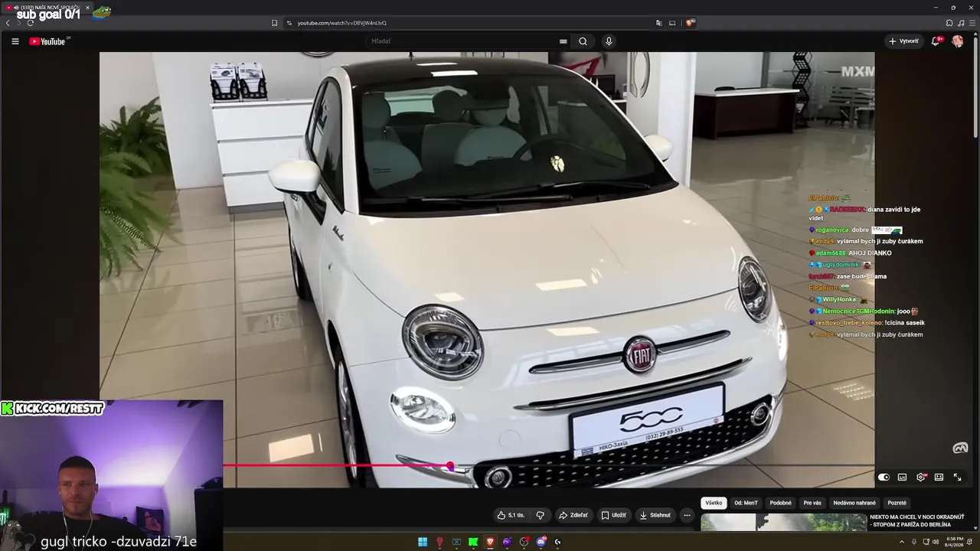The height and width of the screenshot is (551, 980).
Task: Open recommended video thumbnail about Berlin trip
Action: pyautogui.click(x=783, y=523)
